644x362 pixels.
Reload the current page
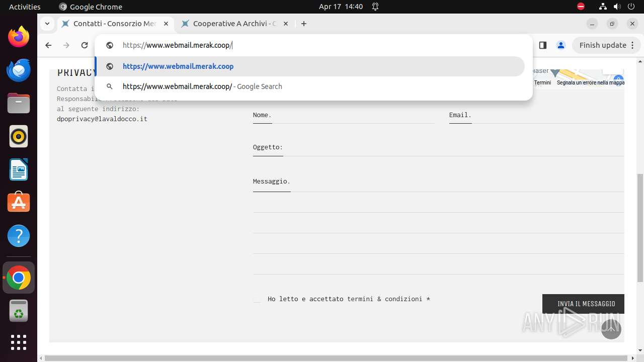pyautogui.click(x=85, y=45)
